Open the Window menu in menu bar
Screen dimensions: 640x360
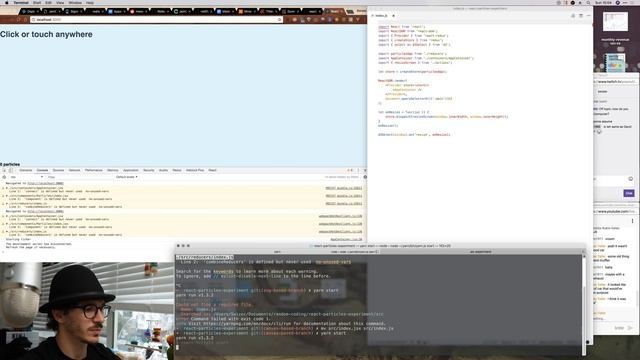point(75,2)
